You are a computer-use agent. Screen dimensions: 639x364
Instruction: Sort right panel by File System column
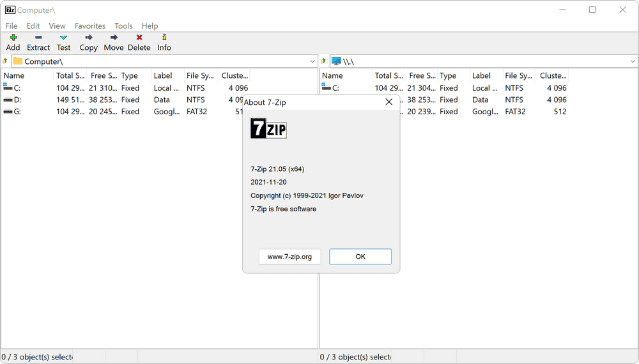click(x=519, y=75)
